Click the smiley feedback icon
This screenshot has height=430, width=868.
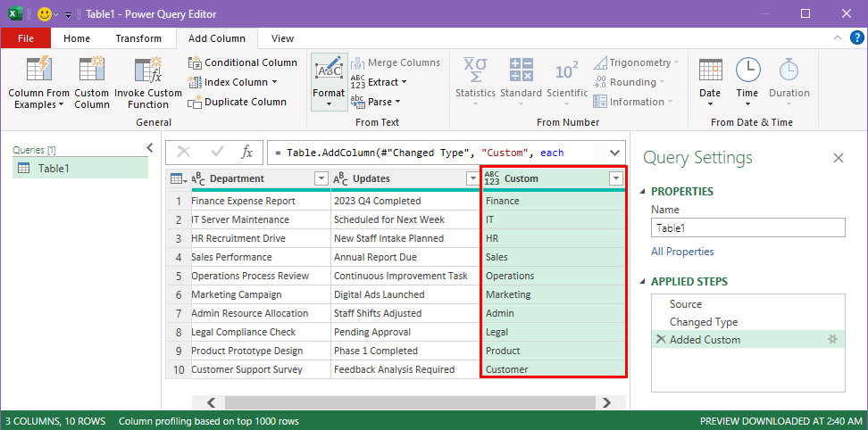(x=45, y=14)
